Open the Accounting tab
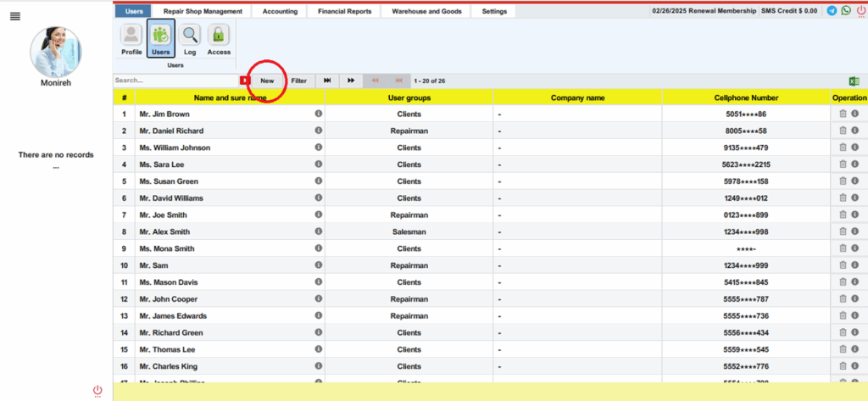 pos(280,11)
